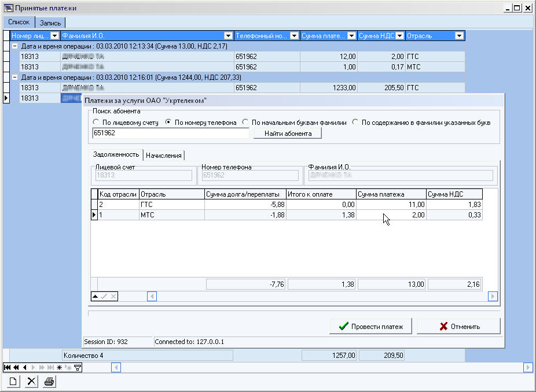536x392 pixels.
Task: Click the window icon in title bar
Action: tap(8, 8)
